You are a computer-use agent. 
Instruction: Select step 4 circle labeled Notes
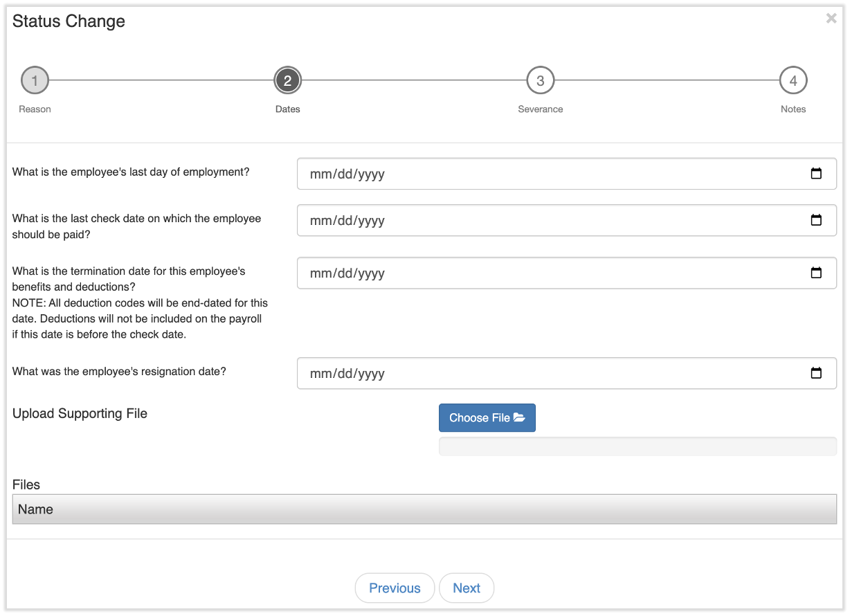[x=793, y=80]
